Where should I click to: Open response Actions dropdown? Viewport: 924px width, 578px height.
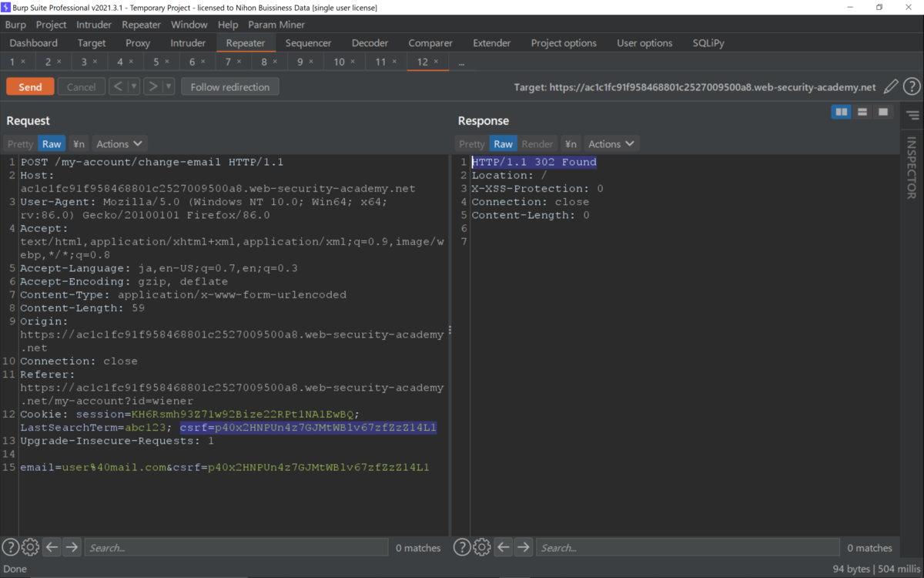[611, 144]
